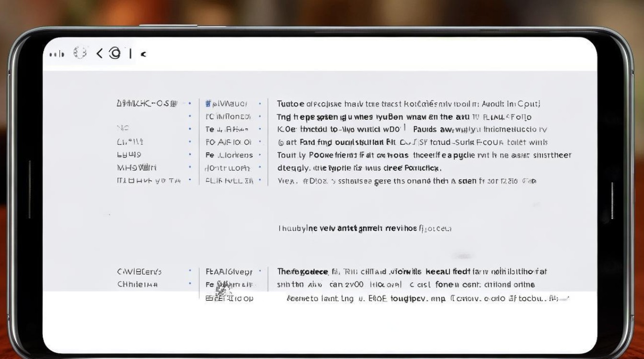Tap the centered "Thaubyine velv antet" caption
644x359 pixels.
[365, 228]
